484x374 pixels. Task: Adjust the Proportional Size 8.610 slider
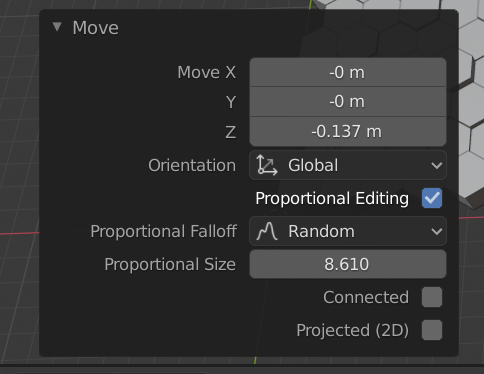pos(348,264)
